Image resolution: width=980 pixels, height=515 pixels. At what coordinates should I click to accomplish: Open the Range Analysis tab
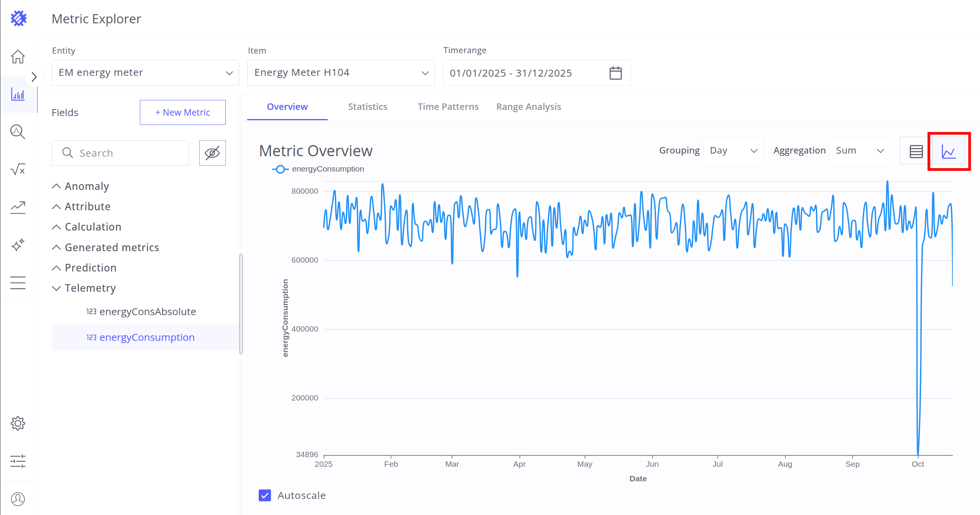528,107
